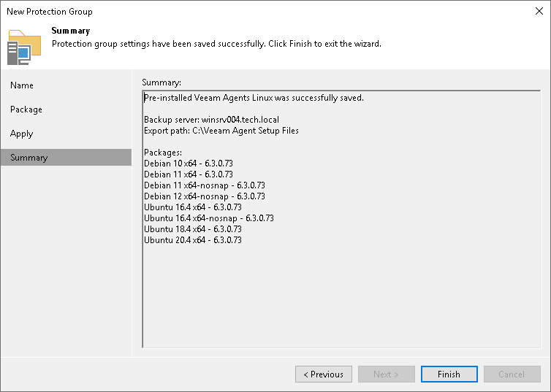Click the Finish button
This screenshot has width=551, height=392.
tap(449, 374)
